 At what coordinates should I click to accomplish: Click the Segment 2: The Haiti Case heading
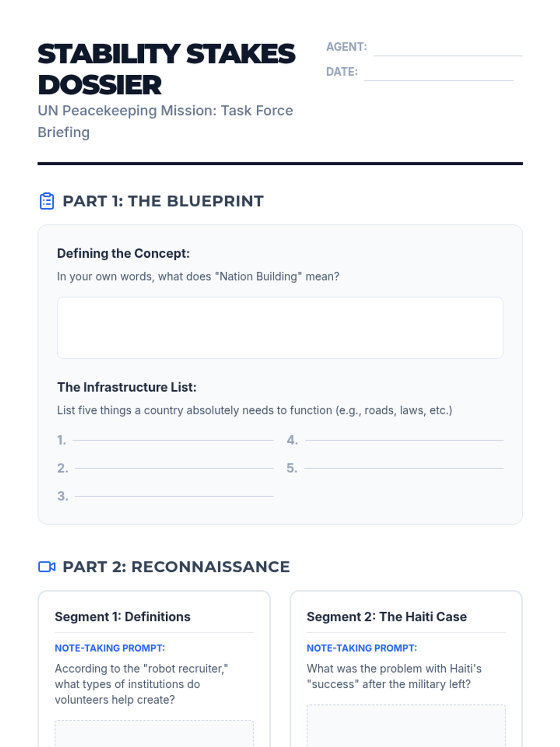click(386, 617)
